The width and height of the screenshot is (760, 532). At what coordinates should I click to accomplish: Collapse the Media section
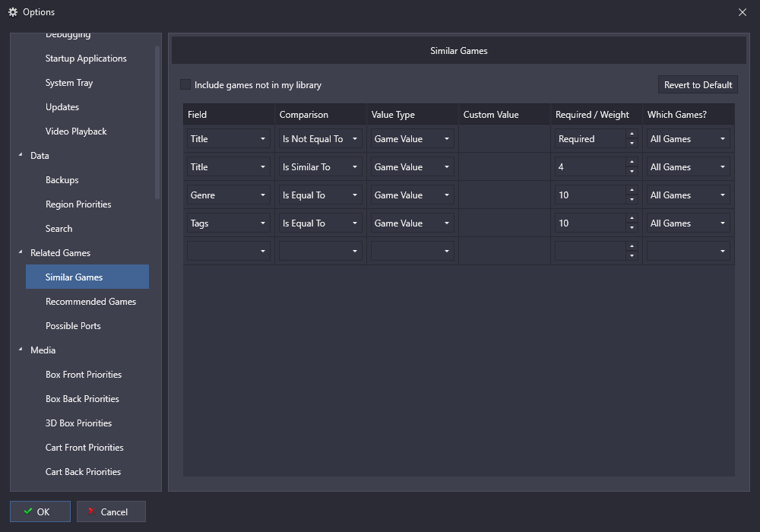point(21,350)
